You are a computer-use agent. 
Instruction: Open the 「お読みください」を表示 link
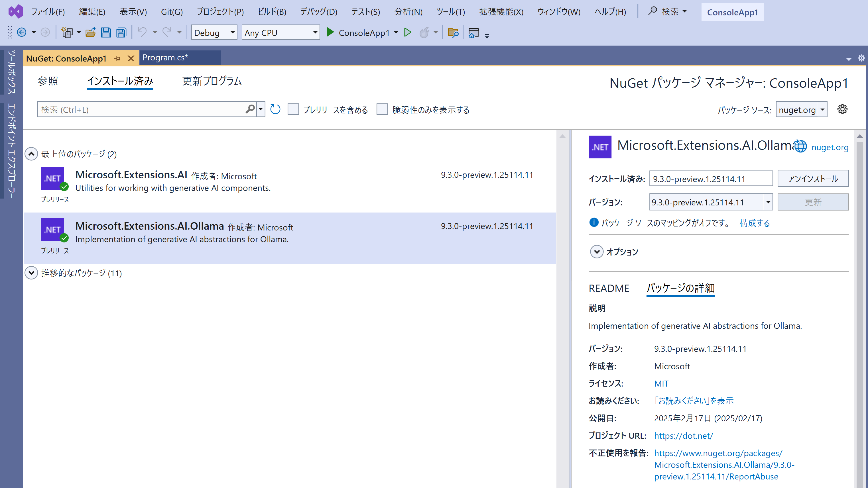coord(694,401)
